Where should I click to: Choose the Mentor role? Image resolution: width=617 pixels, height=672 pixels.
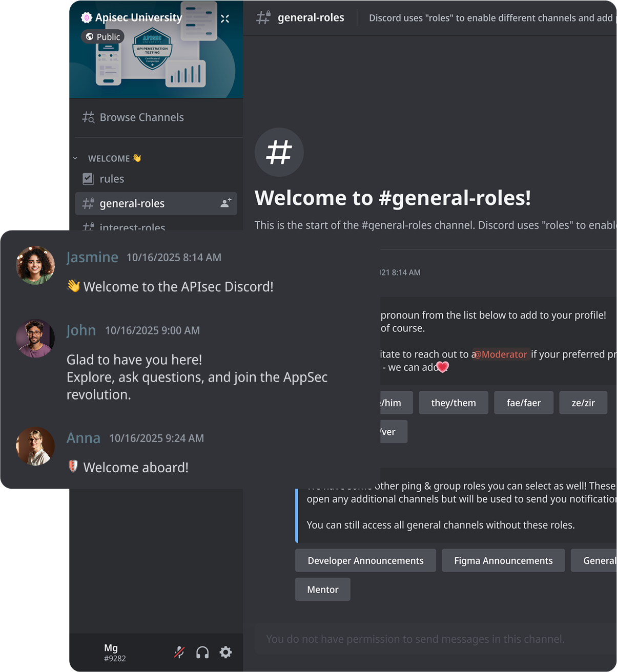[x=323, y=590]
